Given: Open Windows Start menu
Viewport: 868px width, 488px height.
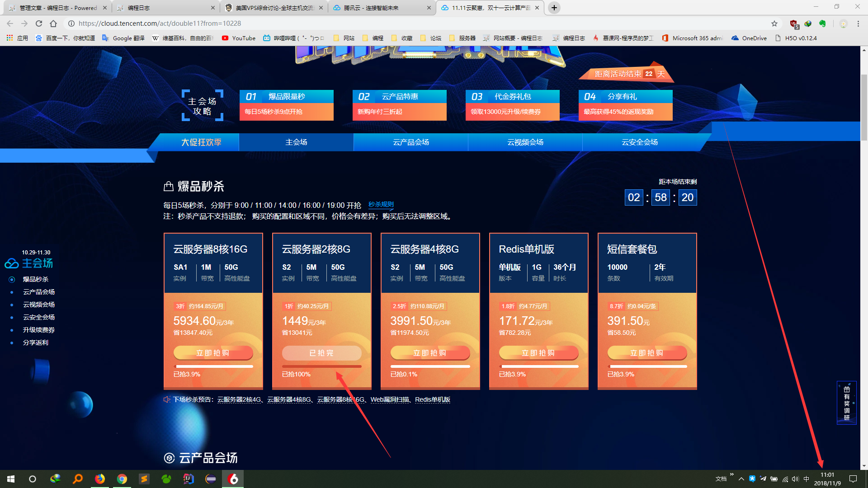Looking at the screenshot, I should pos(11,479).
